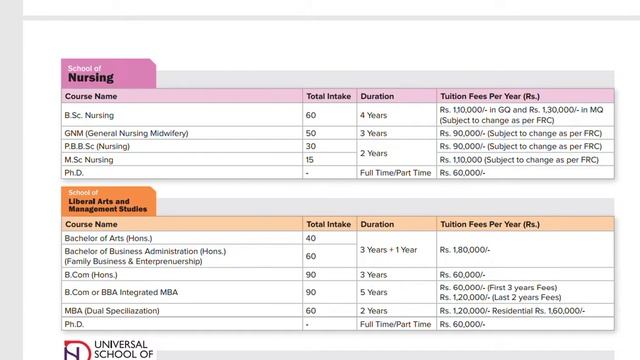Click intake 60 for Bachelor of Business Administration
The width and height of the screenshot is (640, 360).
(x=311, y=256)
